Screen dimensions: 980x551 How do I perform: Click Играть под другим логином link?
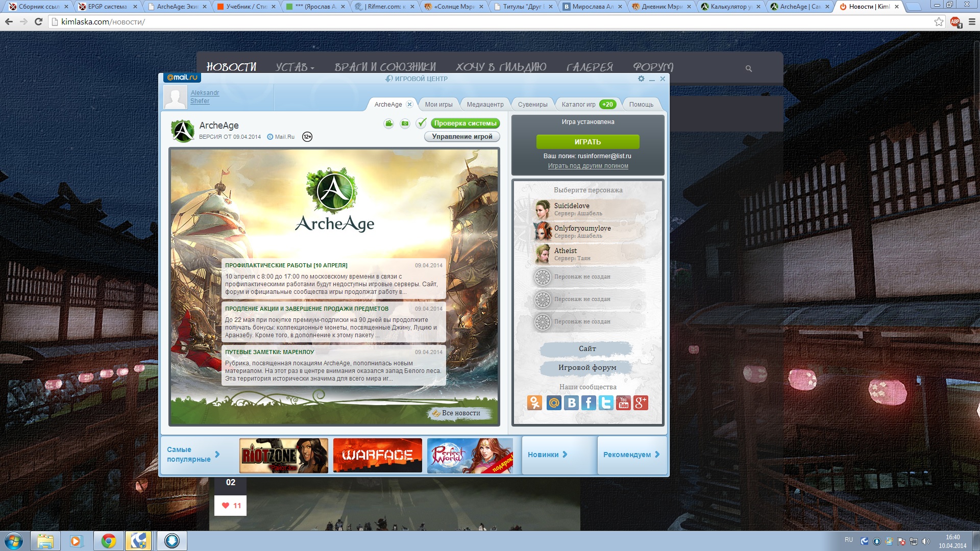pyautogui.click(x=588, y=166)
